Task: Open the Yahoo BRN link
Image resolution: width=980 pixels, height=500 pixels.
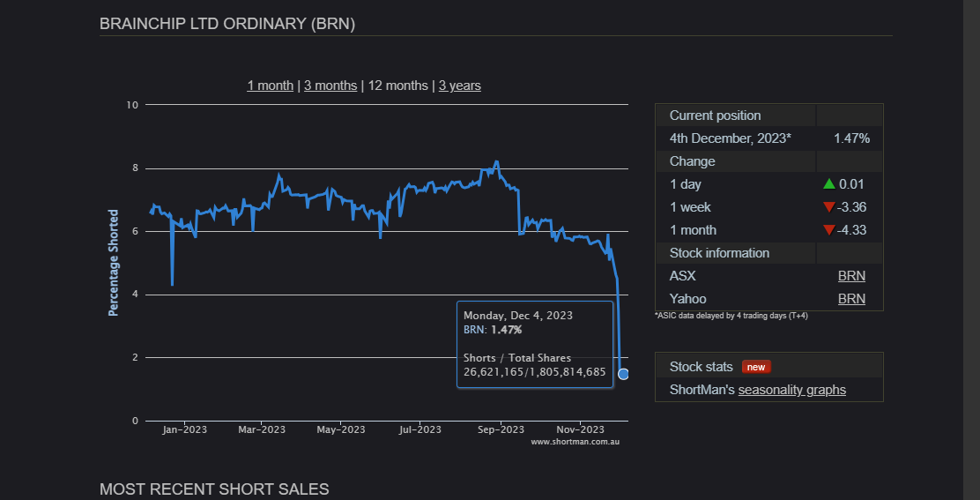Action: pyautogui.click(x=851, y=299)
